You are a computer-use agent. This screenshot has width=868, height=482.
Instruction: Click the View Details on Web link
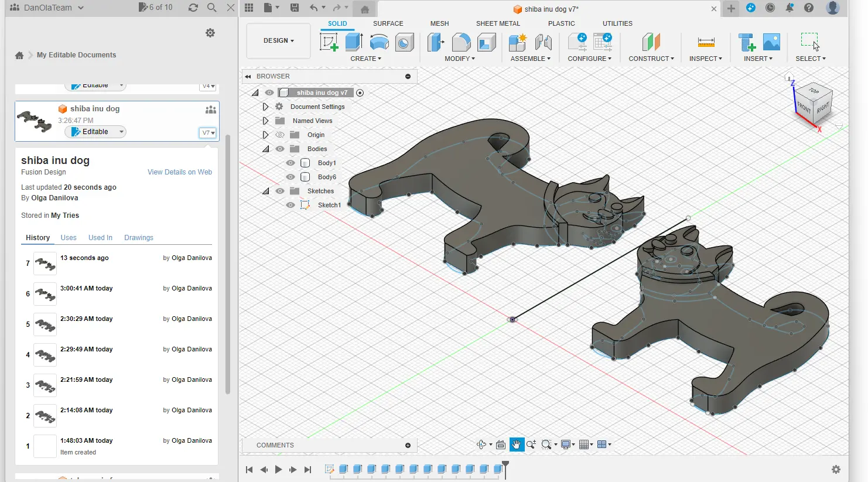coord(179,172)
